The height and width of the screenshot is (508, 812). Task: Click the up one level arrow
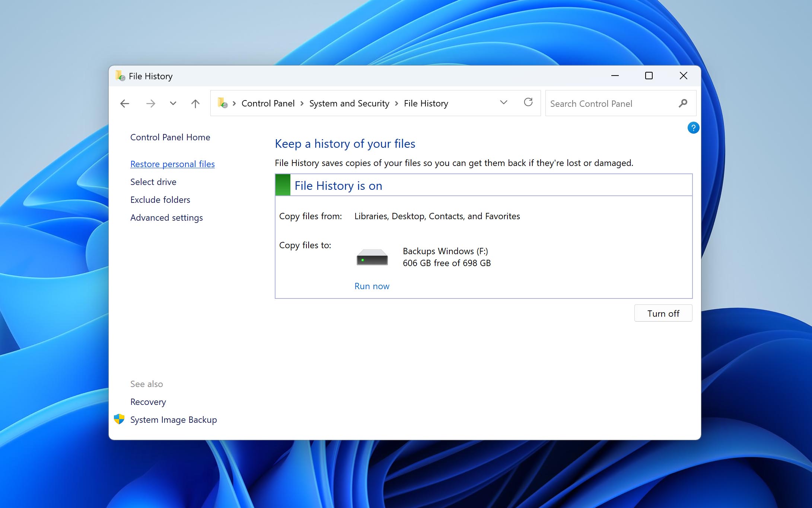tap(195, 103)
